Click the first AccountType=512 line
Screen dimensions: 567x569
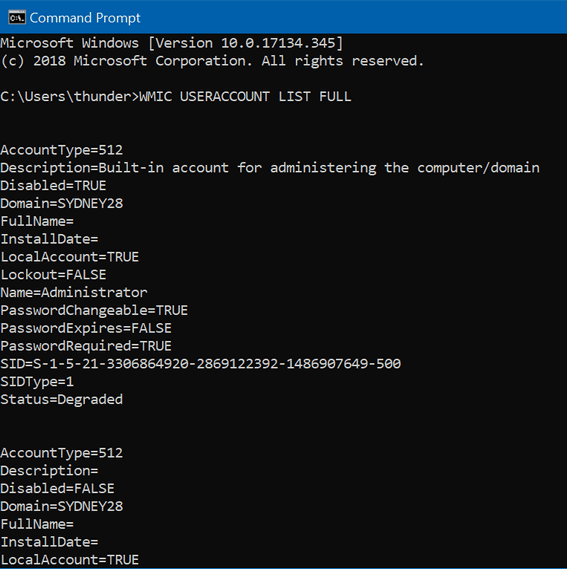pyautogui.click(x=62, y=150)
